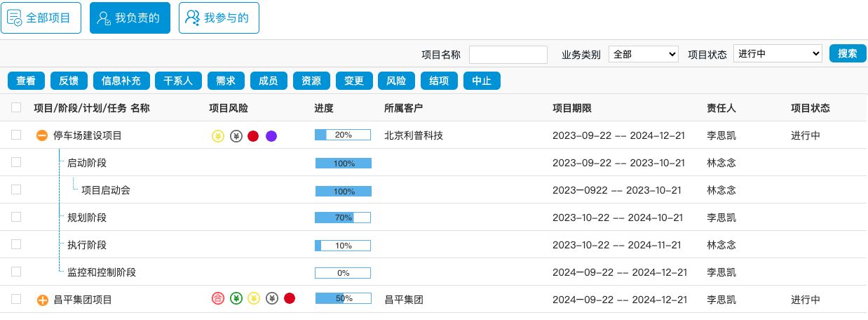Viewport: 868px width, 320px height.
Task: Click the gray ¥ risk icon for 停车场建设项目
Action: (x=236, y=136)
